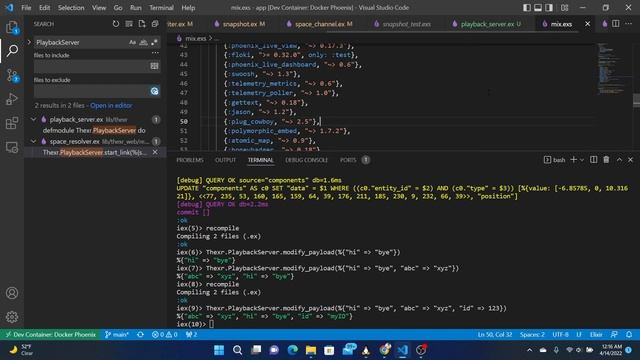Click the main branch indicator
This screenshot has width=640, height=360.
tap(117, 335)
